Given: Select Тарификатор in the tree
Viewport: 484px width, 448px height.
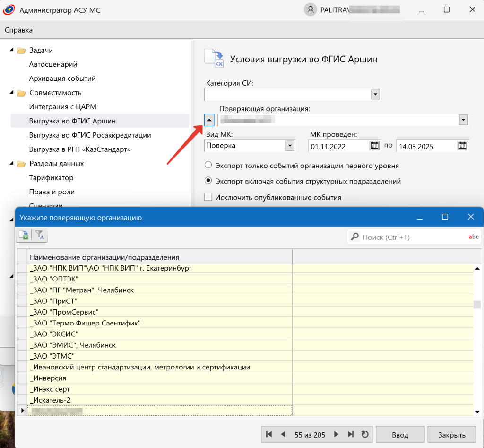Looking at the screenshot, I should 51,178.
